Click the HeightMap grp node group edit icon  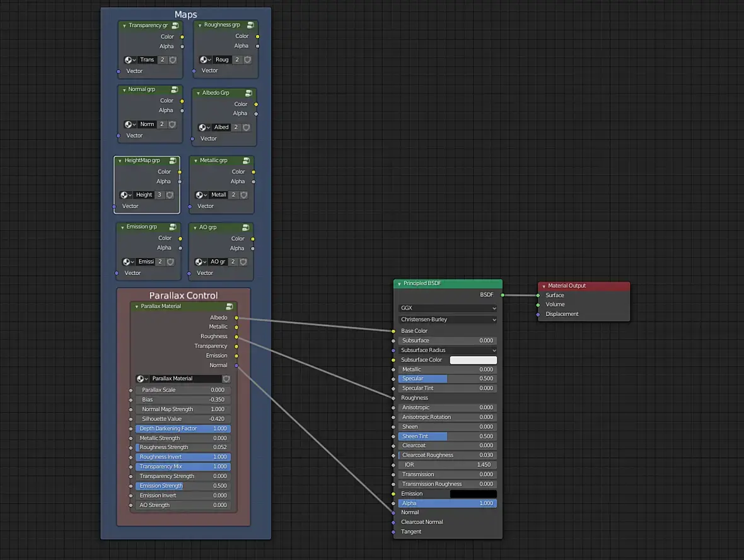(x=173, y=161)
